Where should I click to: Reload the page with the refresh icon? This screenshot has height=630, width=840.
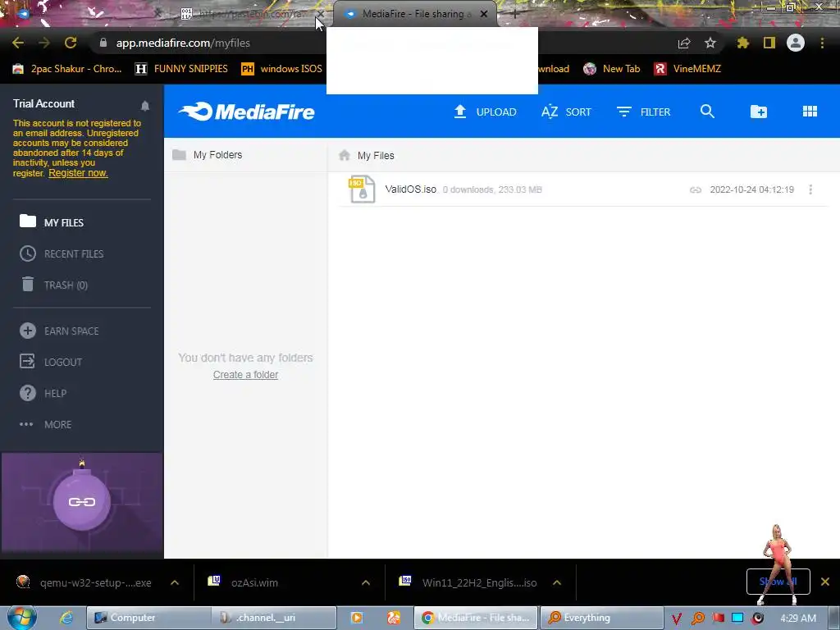[x=71, y=43]
